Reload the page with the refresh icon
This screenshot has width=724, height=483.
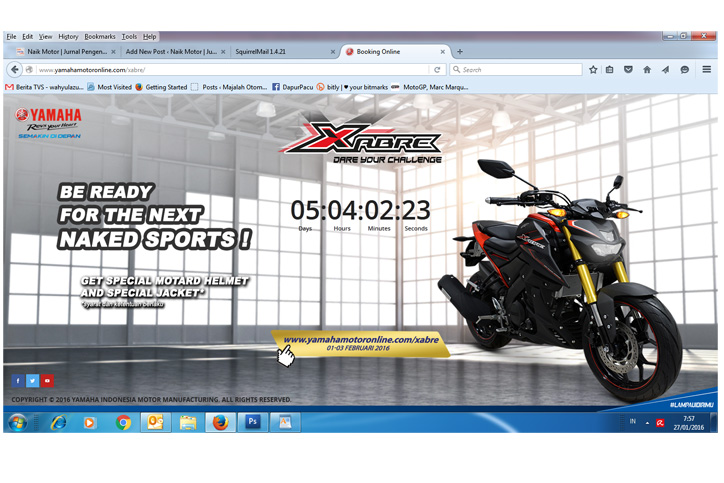437,70
